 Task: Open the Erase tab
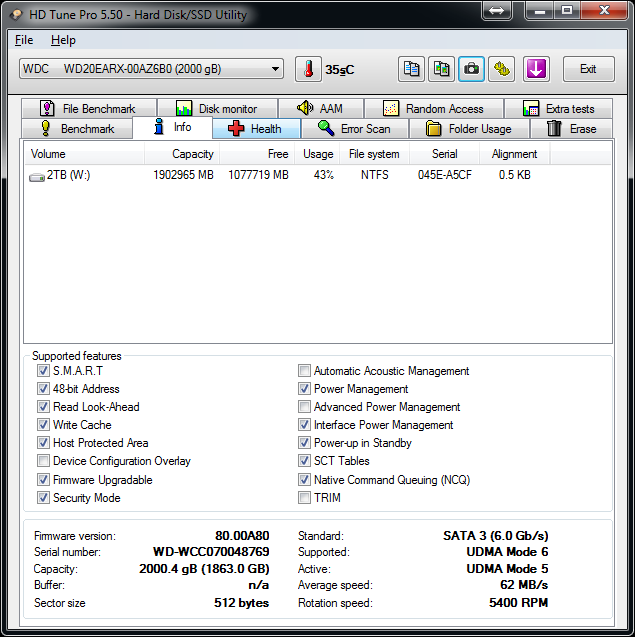(x=572, y=129)
